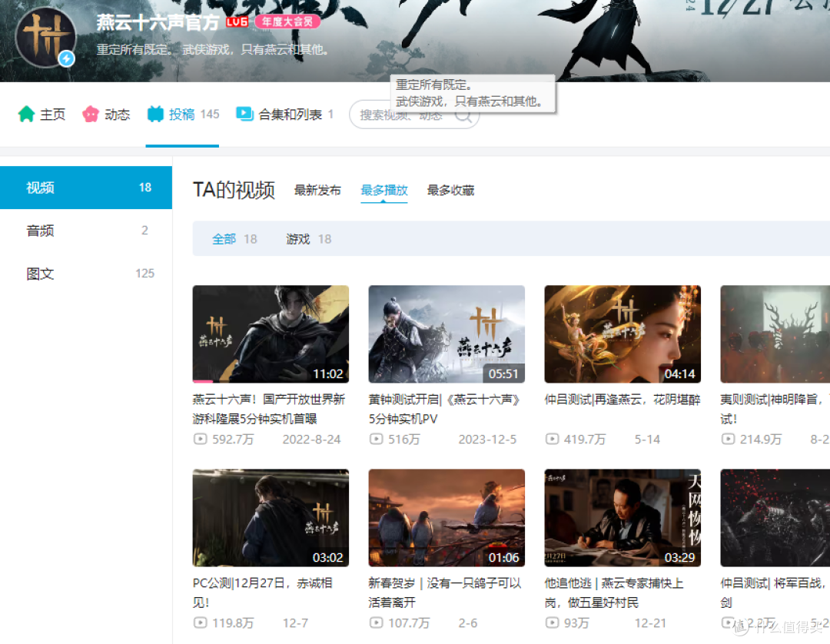830x644 pixels.
Task: Switch to the 主页 tab
Action: [x=51, y=113]
